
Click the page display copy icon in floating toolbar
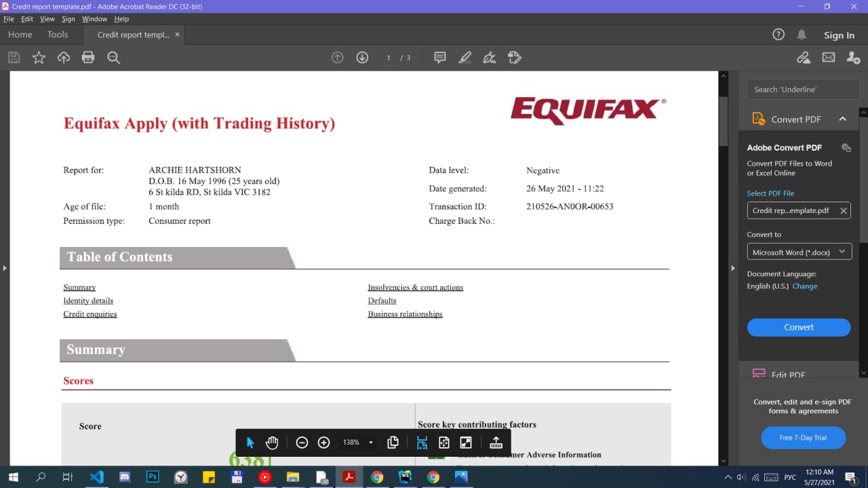click(x=393, y=443)
